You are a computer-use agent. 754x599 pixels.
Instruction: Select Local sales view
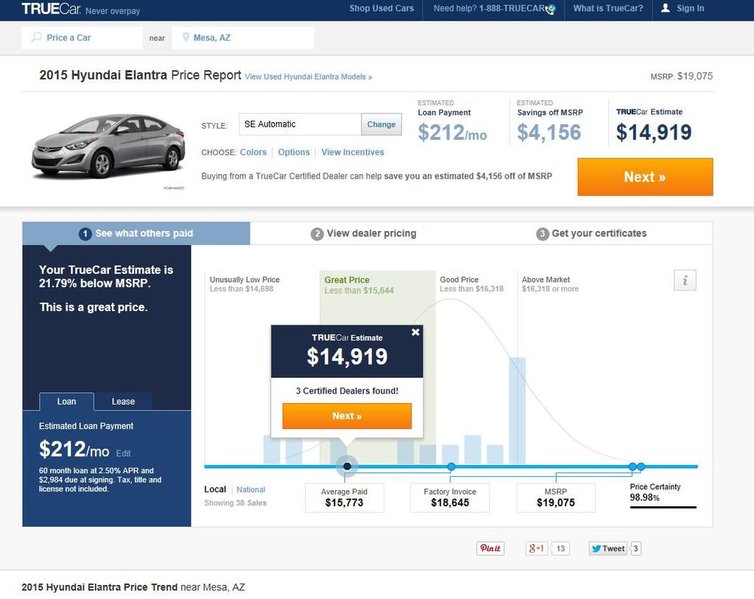coord(215,489)
